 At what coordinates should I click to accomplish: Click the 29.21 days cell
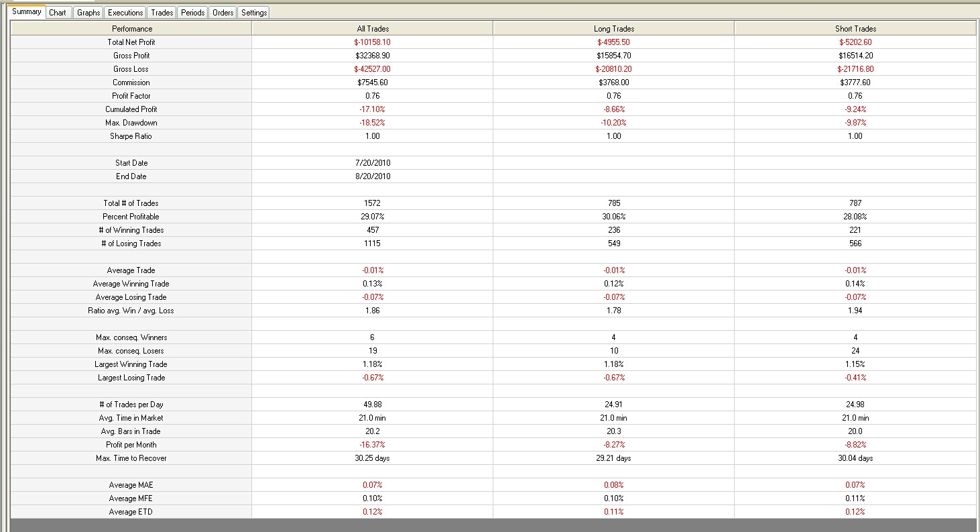613,458
